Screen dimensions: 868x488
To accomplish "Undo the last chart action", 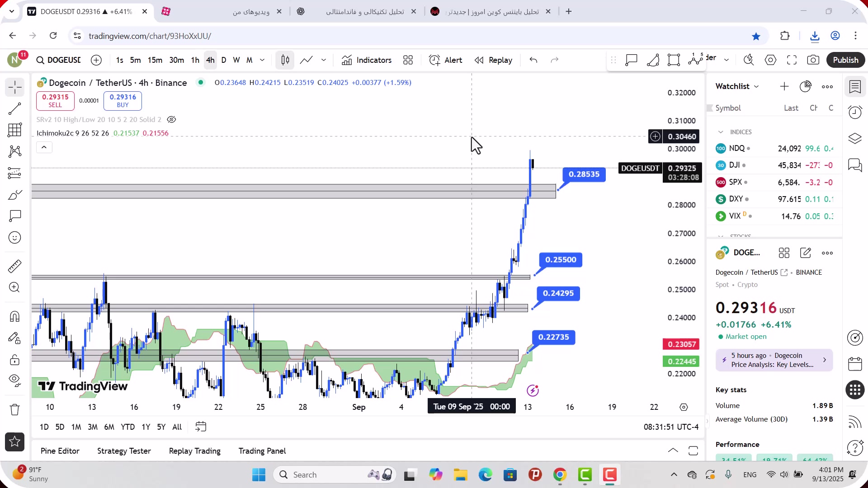I will 533,60.
